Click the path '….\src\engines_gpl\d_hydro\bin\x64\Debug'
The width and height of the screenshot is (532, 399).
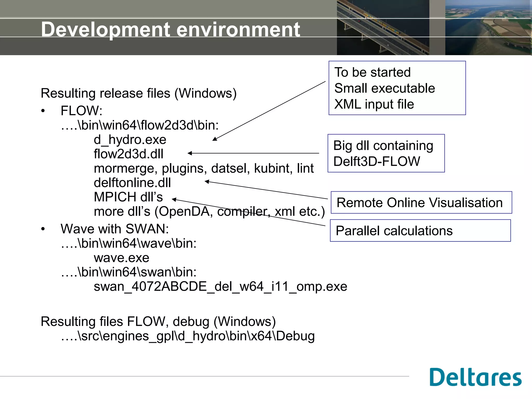coord(188,336)
